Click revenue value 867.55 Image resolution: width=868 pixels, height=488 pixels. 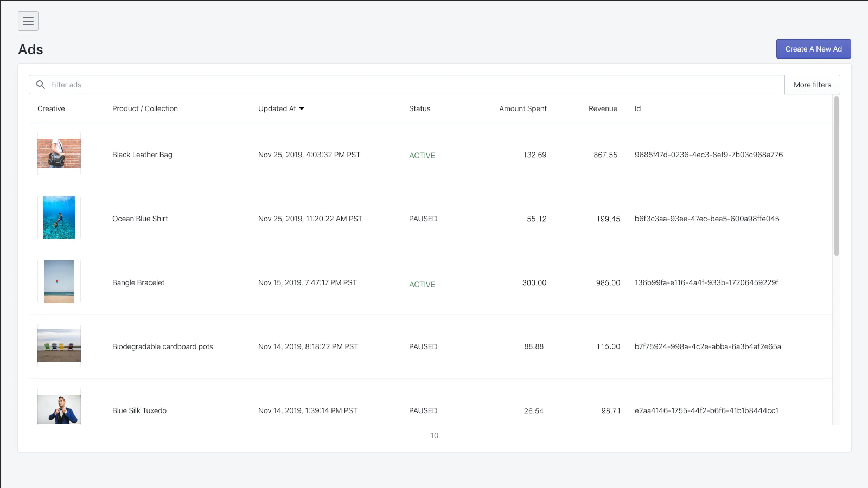coord(605,155)
